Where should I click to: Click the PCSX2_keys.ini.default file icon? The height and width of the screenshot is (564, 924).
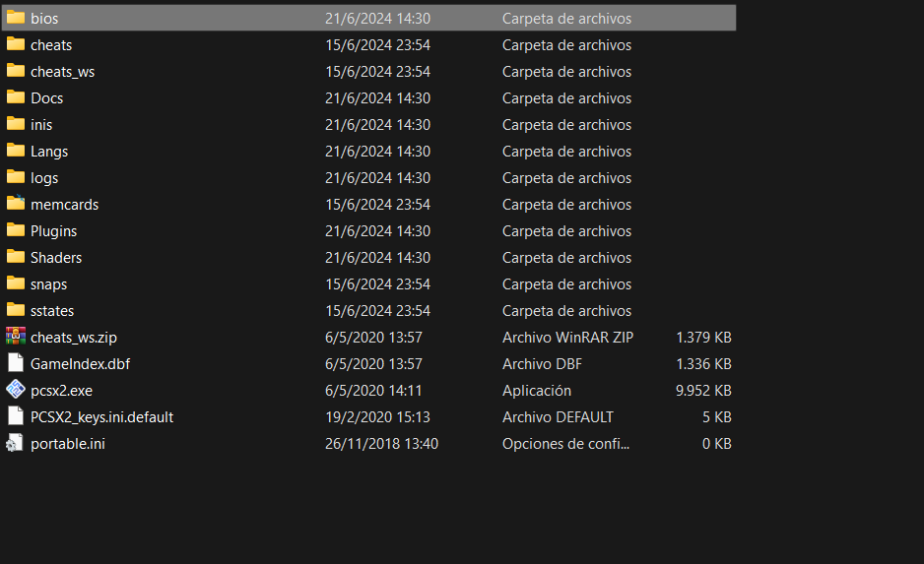[x=15, y=416]
